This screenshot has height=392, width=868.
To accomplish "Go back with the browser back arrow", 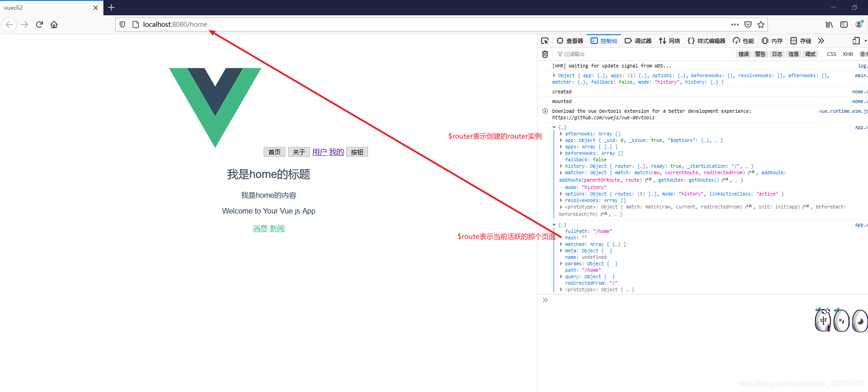I will [x=9, y=24].
